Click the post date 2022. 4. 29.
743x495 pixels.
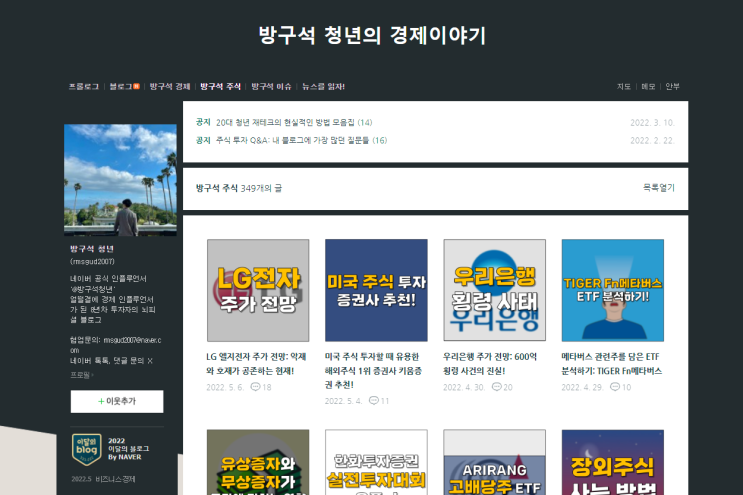pos(582,387)
